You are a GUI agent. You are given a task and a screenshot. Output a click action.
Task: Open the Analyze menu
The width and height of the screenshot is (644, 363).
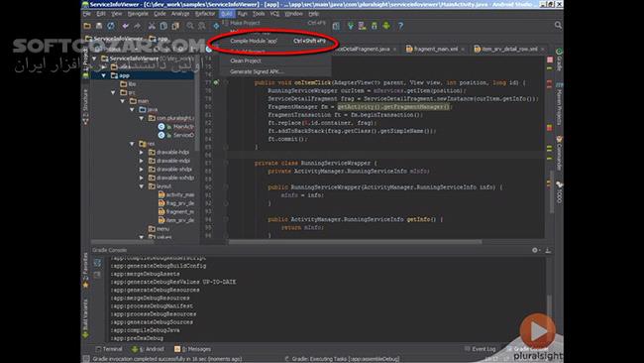click(x=180, y=14)
